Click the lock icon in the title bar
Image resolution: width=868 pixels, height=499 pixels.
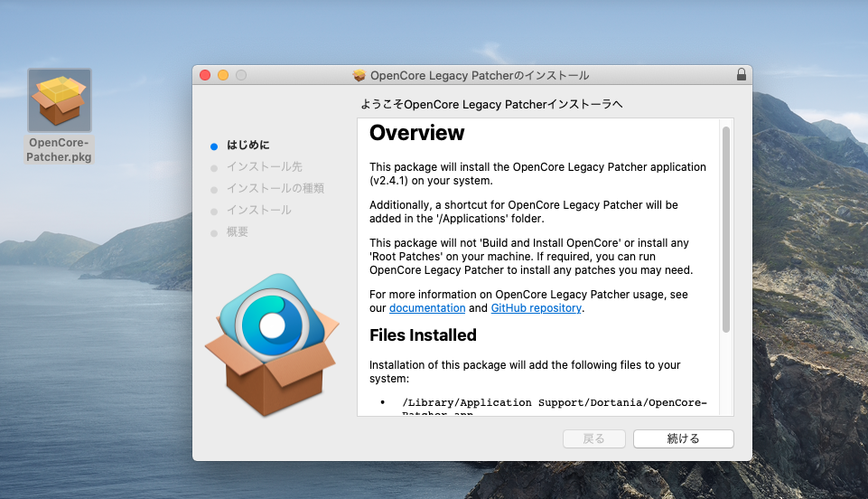point(742,75)
